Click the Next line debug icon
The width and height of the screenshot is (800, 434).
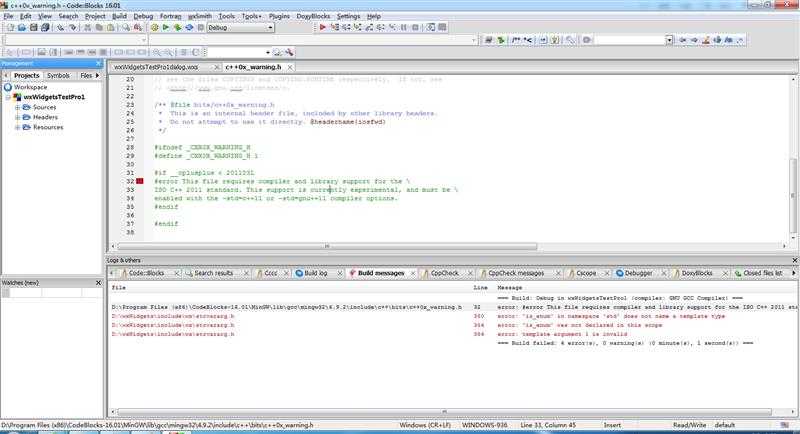point(346,28)
